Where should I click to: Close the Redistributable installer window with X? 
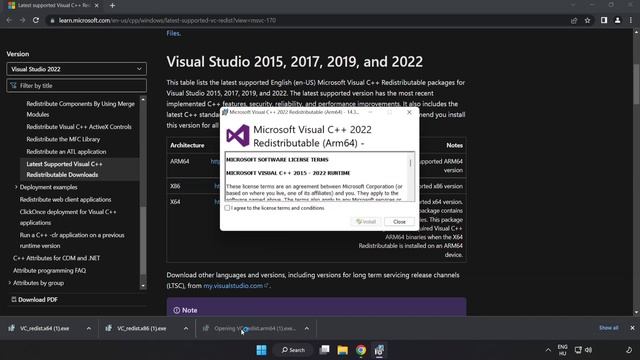tap(409, 112)
